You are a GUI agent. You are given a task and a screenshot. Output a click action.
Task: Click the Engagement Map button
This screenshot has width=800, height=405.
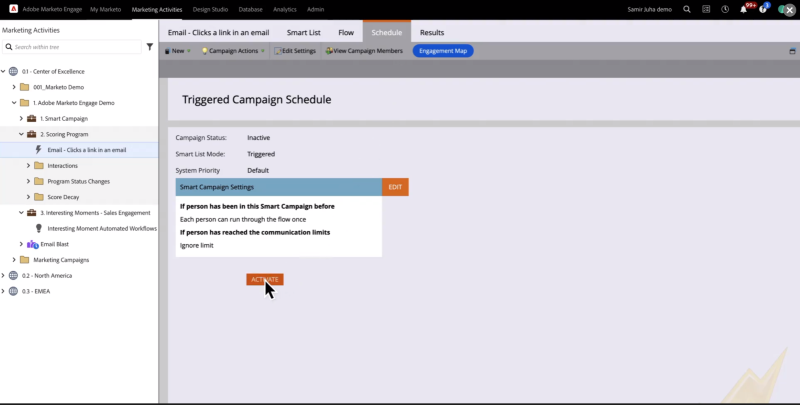tap(443, 50)
